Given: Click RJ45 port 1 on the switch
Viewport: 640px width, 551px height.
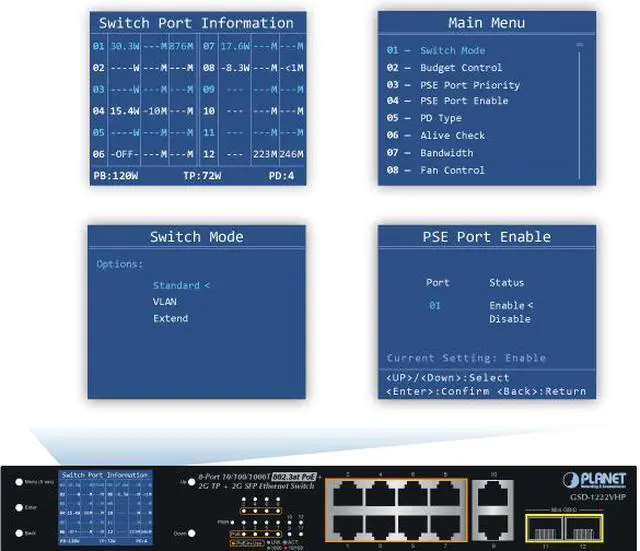Looking at the screenshot, I should point(347,524).
